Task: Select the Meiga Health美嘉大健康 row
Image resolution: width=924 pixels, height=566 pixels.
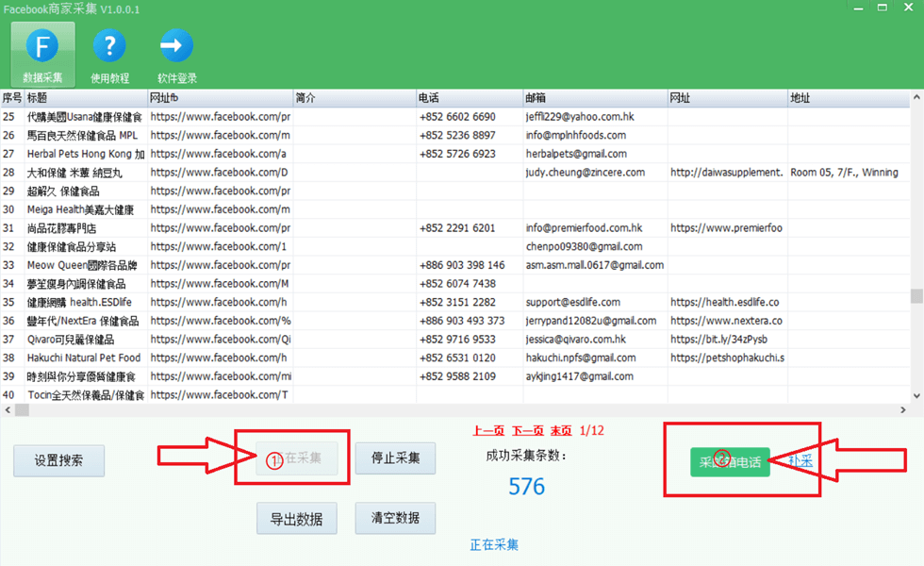Action: (x=454, y=209)
